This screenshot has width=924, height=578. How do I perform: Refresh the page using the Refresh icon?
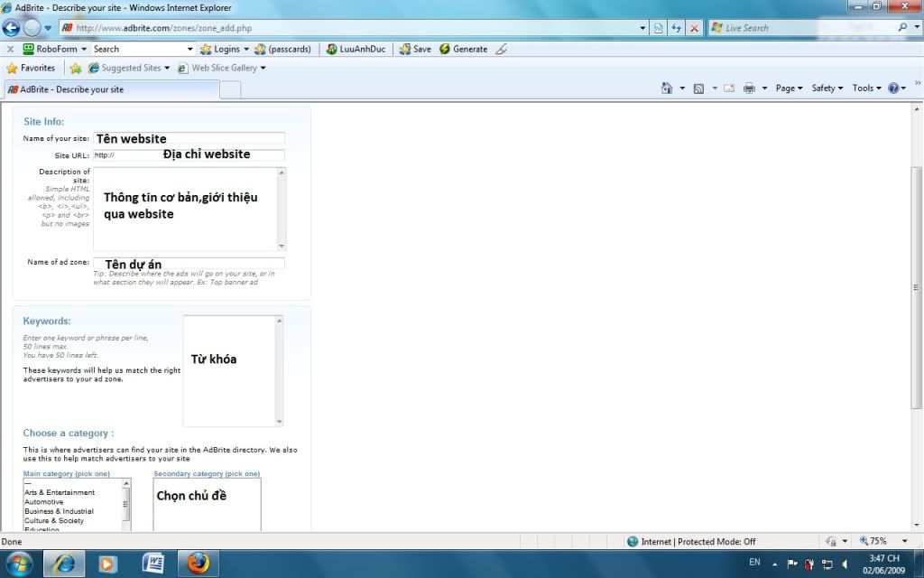[677, 28]
